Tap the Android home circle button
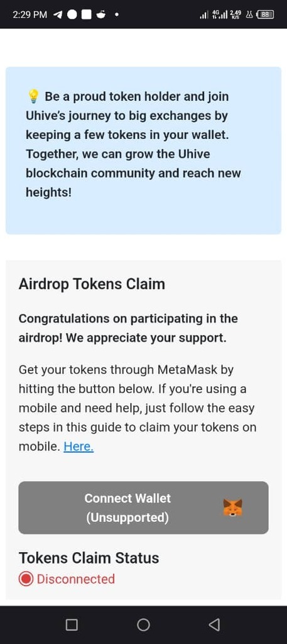 tap(143, 625)
